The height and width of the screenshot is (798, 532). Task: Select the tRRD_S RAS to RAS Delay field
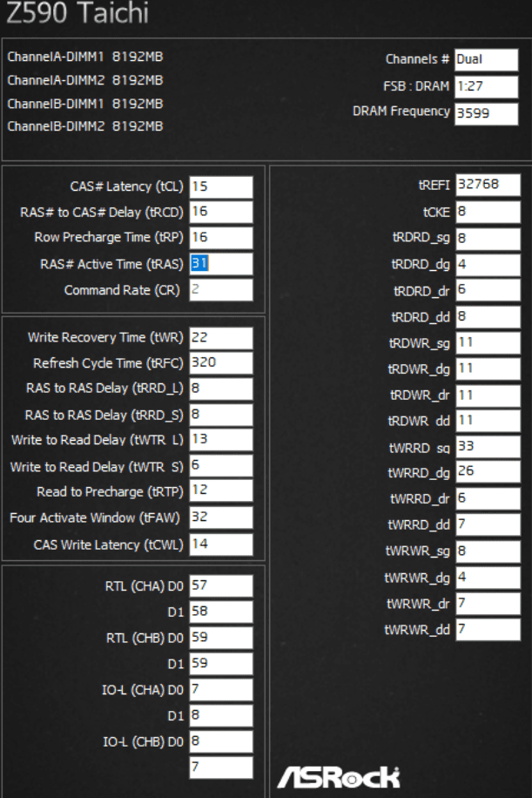click(221, 415)
